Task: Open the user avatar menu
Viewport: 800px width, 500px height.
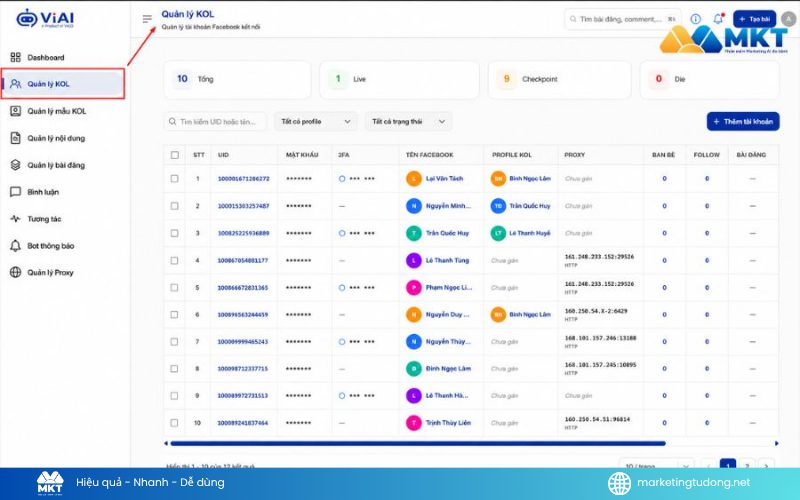Action: pos(789,19)
